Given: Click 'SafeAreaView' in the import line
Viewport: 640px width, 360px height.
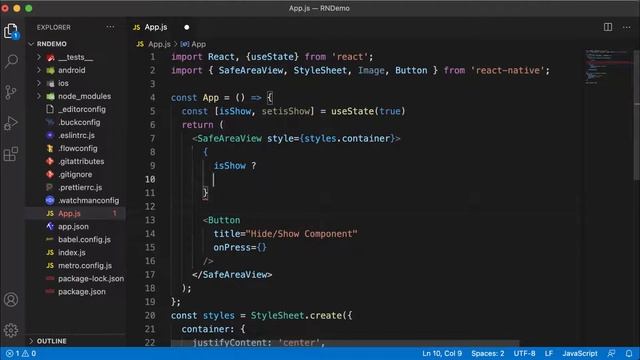Looking at the screenshot, I should click(251, 70).
